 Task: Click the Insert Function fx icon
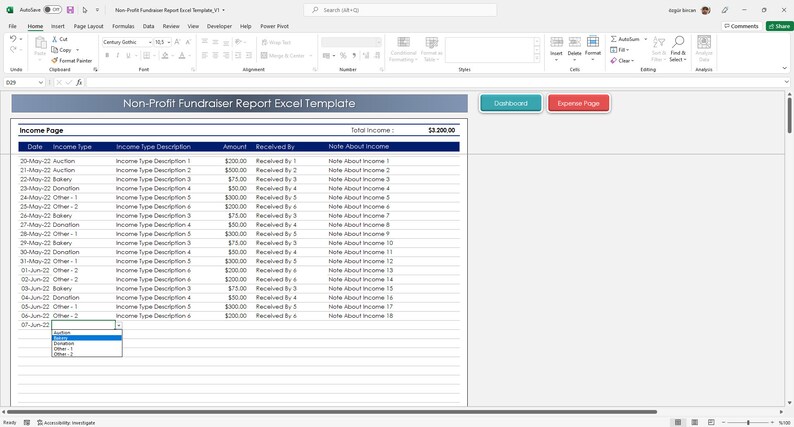click(x=80, y=82)
